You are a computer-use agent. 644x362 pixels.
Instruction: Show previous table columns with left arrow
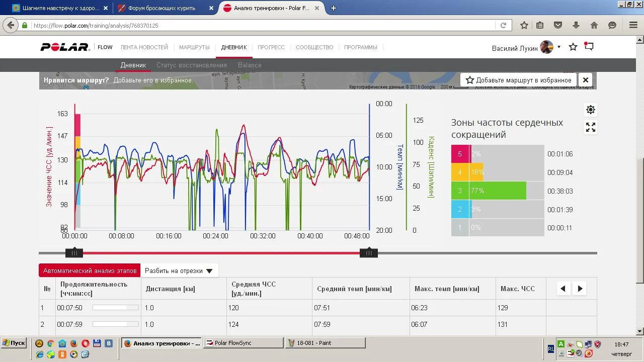[x=563, y=289]
